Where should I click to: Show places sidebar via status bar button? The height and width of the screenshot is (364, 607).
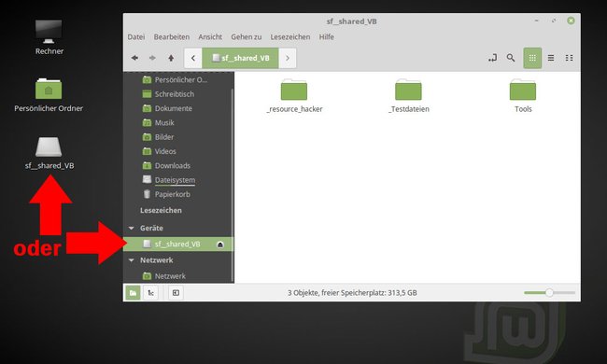coord(133,293)
